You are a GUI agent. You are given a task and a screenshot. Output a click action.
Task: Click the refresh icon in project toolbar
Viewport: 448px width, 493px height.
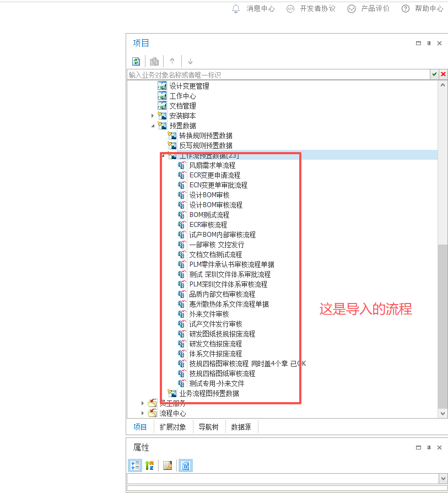click(x=136, y=61)
